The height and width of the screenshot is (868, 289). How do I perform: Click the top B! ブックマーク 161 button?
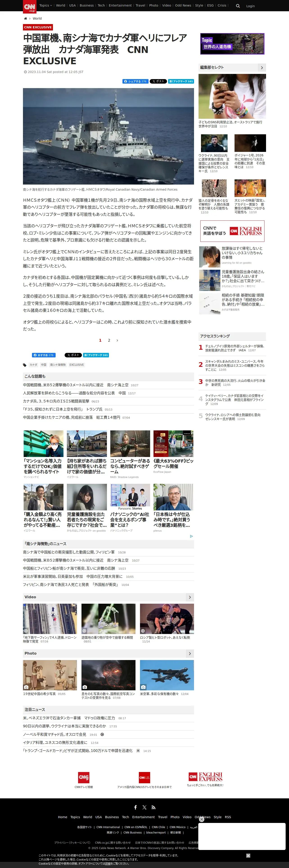(181, 81)
